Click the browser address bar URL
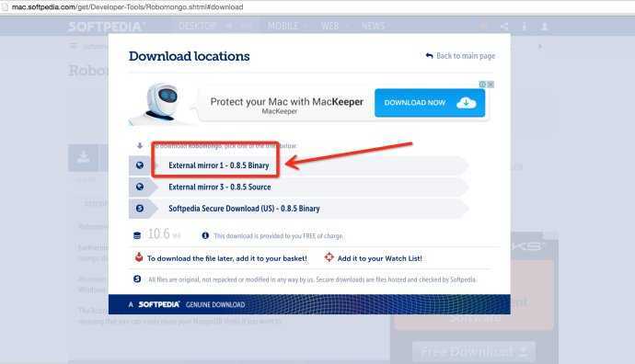 pos(128,6)
